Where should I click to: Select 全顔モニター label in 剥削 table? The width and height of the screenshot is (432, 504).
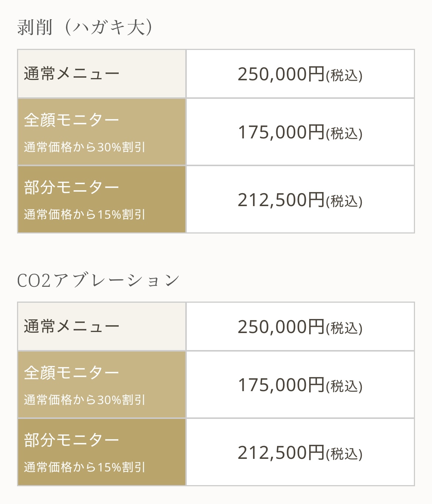click(72, 120)
